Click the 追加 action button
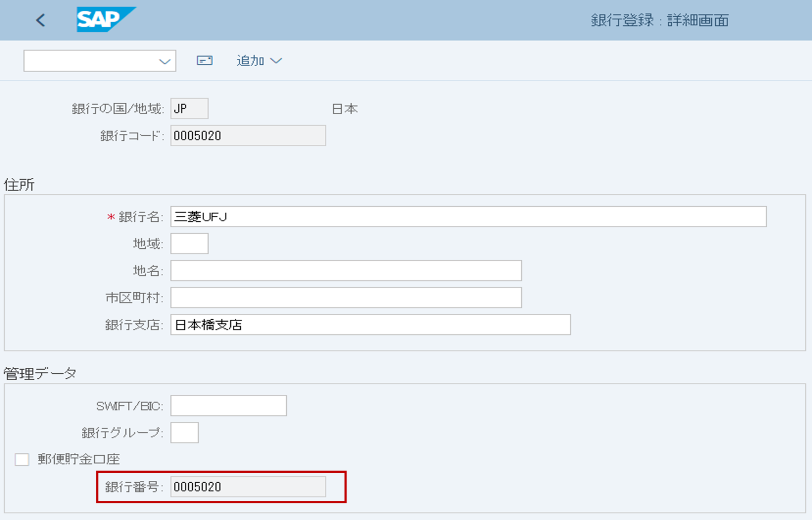The image size is (812, 520). [250, 61]
